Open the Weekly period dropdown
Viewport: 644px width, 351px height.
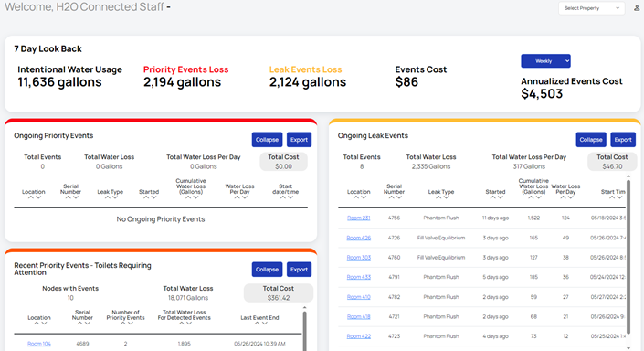click(545, 61)
